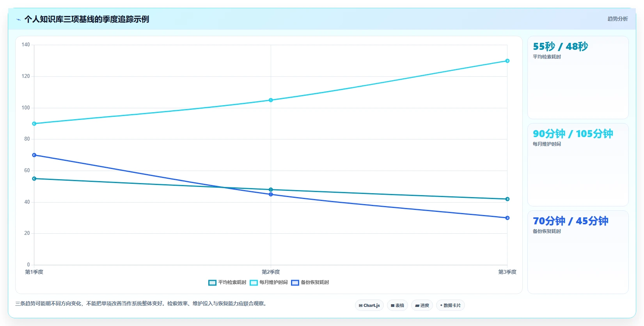The image size is (644, 326).
Task: Click the title 个人知识库三项基线的季度追踪示例
Action: (x=87, y=19)
